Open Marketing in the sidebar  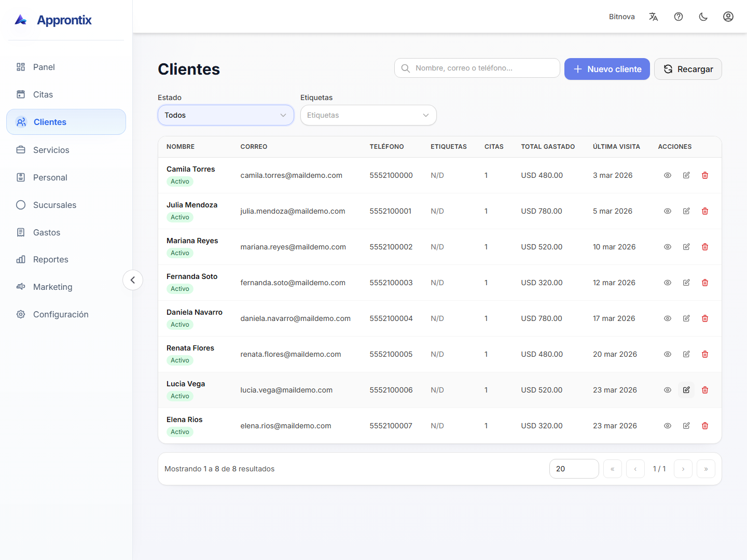pos(66,287)
